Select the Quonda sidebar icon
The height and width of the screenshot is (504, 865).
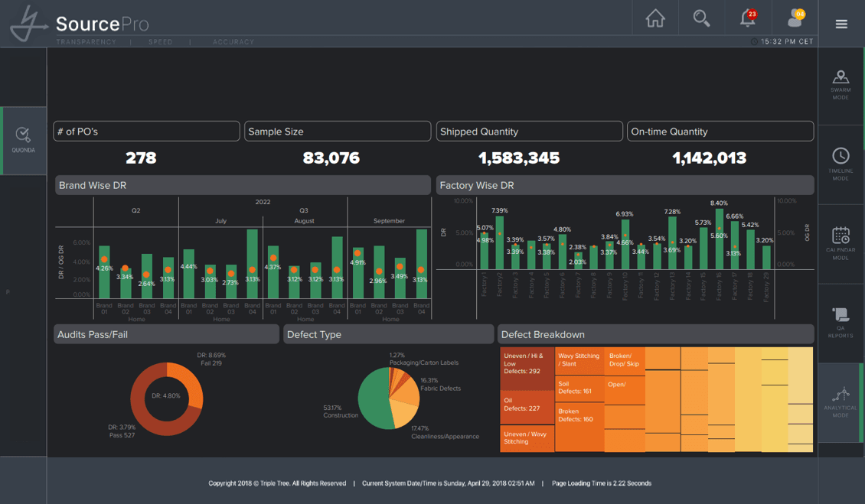23,140
